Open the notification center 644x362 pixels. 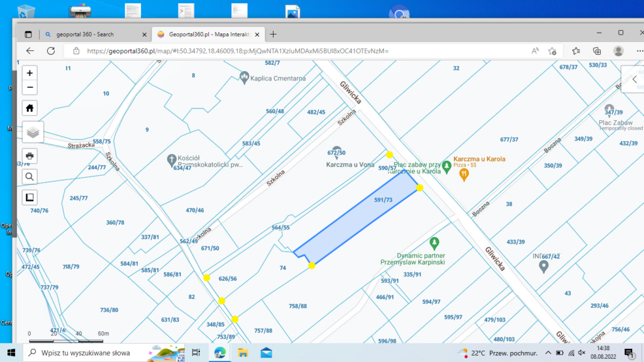[x=629, y=353]
